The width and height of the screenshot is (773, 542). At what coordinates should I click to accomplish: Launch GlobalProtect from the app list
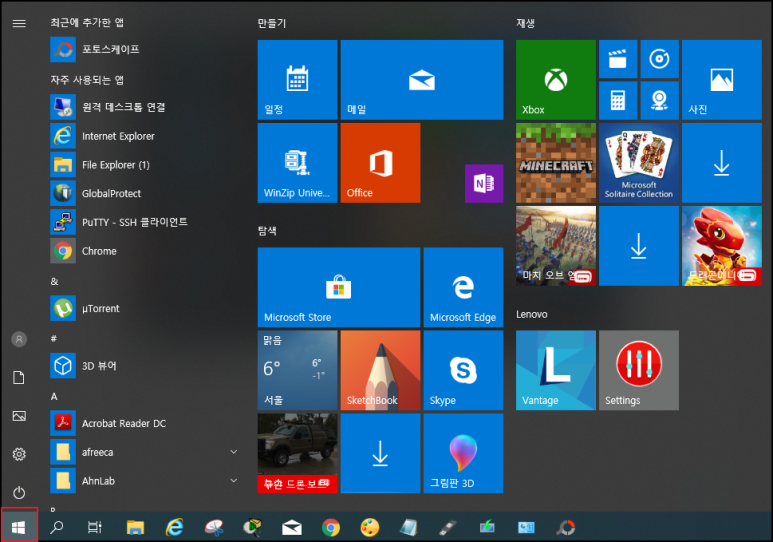[x=143, y=193]
